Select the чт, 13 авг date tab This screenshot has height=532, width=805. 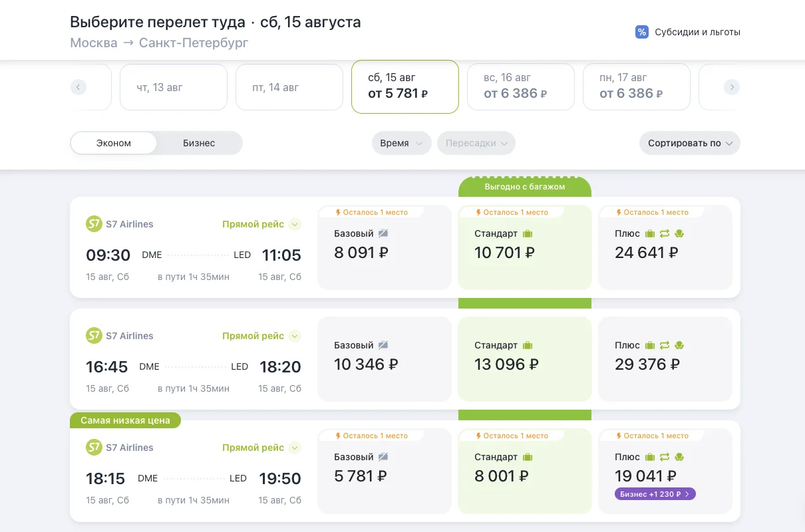pyautogui.click(x=174, y=87)
